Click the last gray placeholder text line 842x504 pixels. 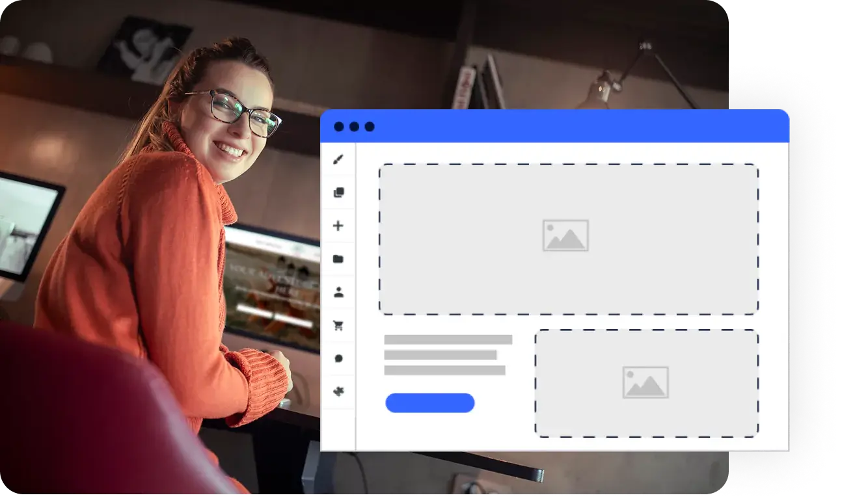click(x=444, y=370)
